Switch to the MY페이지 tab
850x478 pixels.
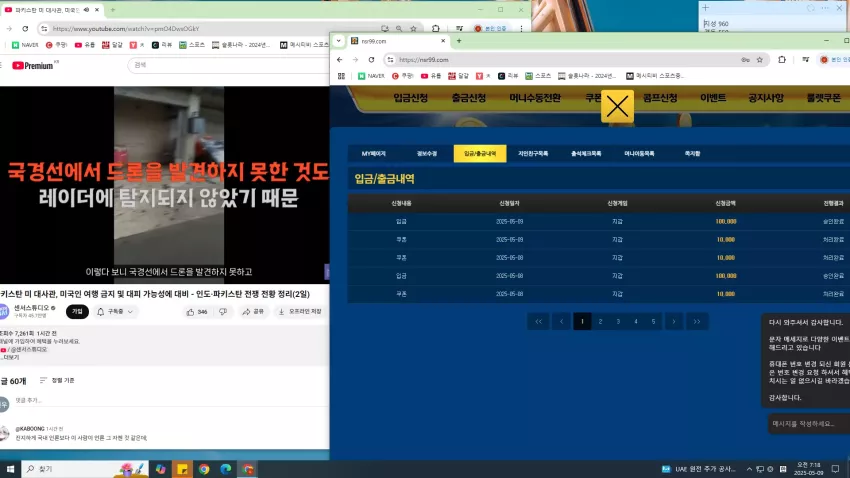click(x=374, y=153)
